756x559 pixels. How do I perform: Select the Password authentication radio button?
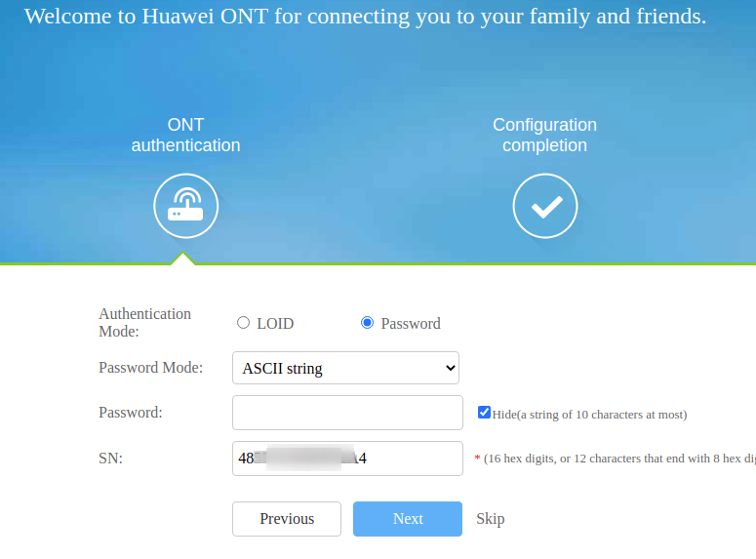367,323
